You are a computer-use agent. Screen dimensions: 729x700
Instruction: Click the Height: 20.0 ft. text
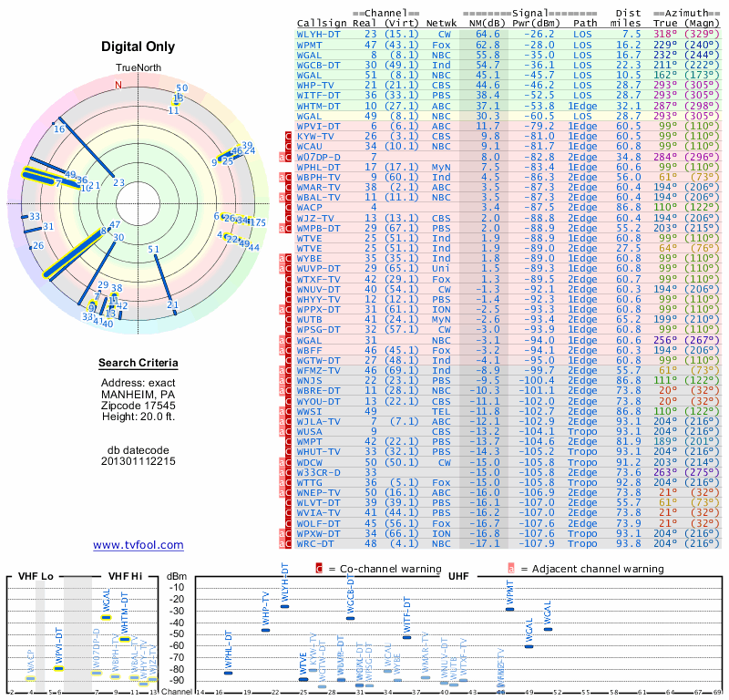point(139,417)
